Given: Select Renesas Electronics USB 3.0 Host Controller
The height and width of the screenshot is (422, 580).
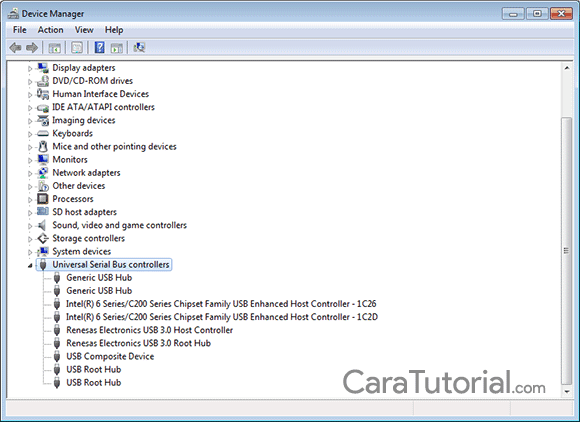Looking at the screenshot, I should point(149,330).
